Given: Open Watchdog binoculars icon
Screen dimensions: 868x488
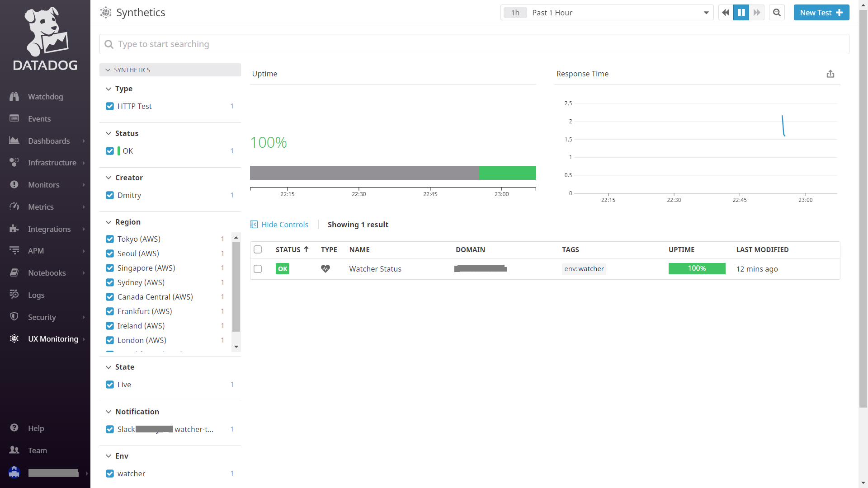Looking at the screenshot, I should 14,96.
